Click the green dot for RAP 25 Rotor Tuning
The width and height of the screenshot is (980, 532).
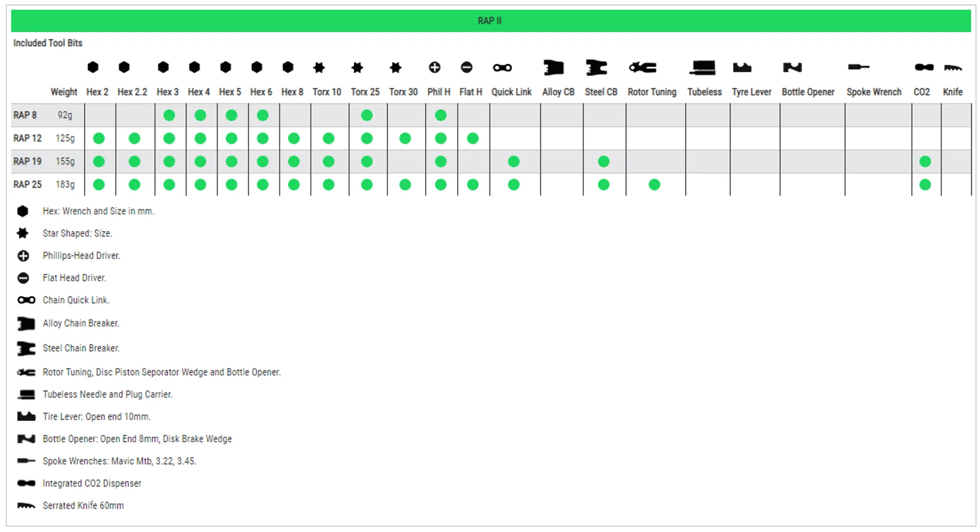click(654, 185)
